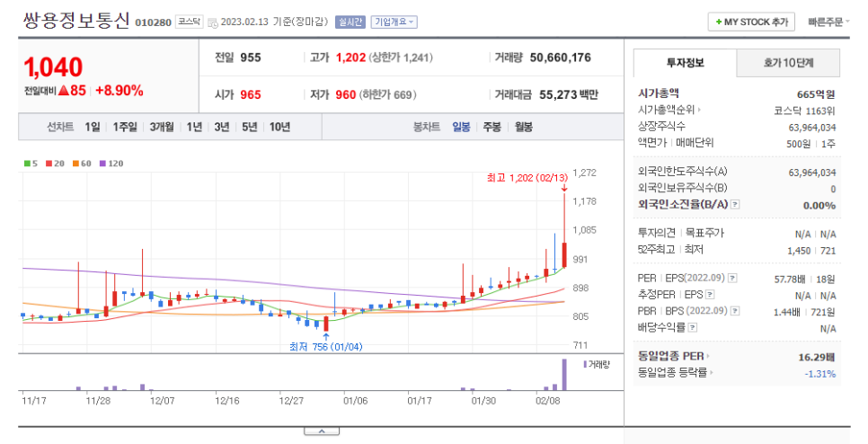Viewport: 868px width, 444px height.
Task: Select the 주봉 weekly candle chart
Action: 492,127
